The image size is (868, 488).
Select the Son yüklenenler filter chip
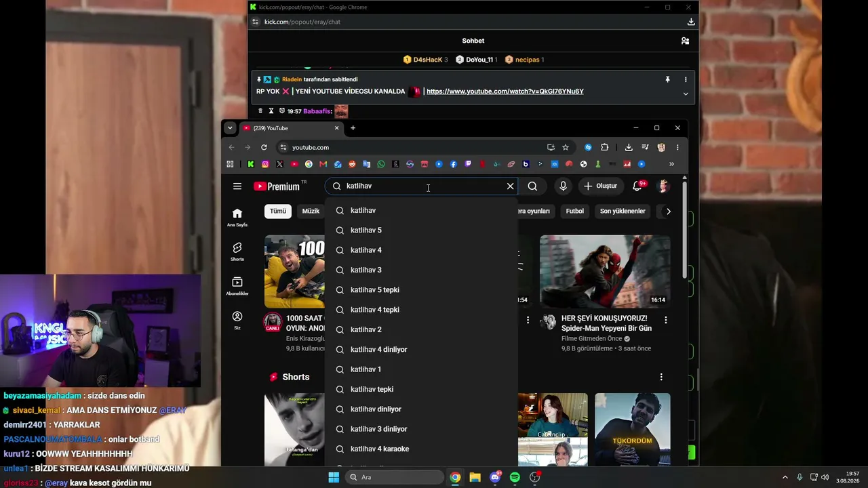[x=623, y=211]
